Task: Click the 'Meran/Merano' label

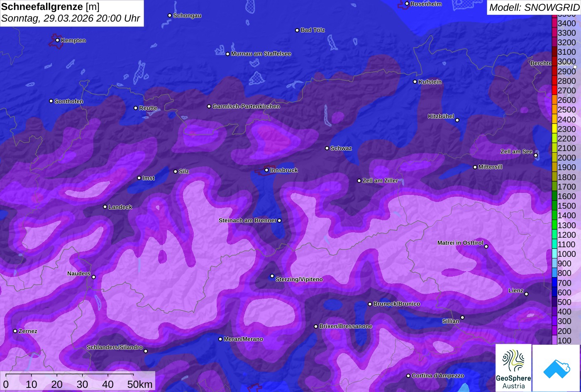Action: [x=244, y=339]
